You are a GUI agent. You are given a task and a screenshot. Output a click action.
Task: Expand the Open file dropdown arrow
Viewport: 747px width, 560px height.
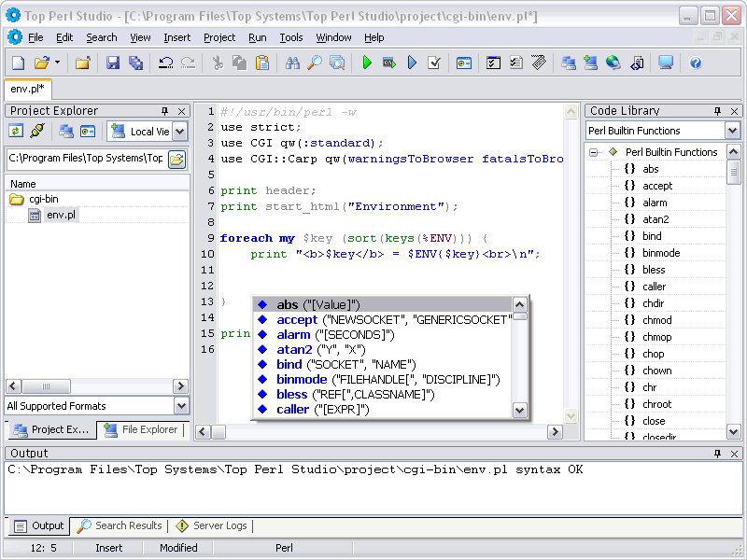tap(57, 63)
